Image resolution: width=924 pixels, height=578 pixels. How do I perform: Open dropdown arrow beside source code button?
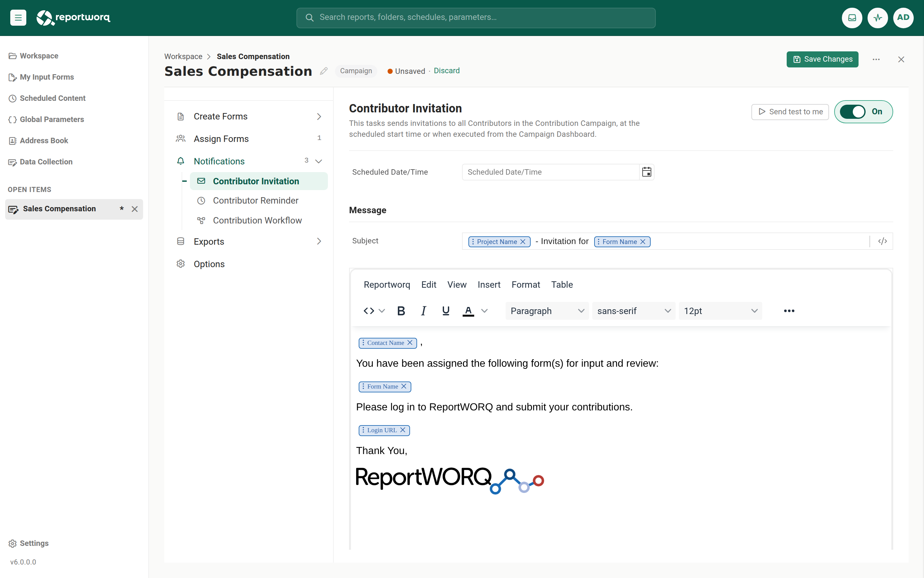(x=381, y=311)
